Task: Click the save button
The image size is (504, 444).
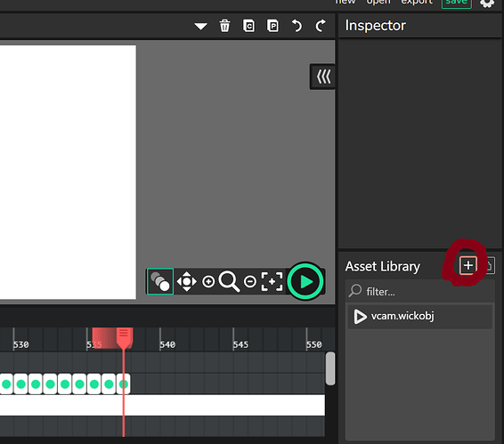Action: tap(456, 3)
